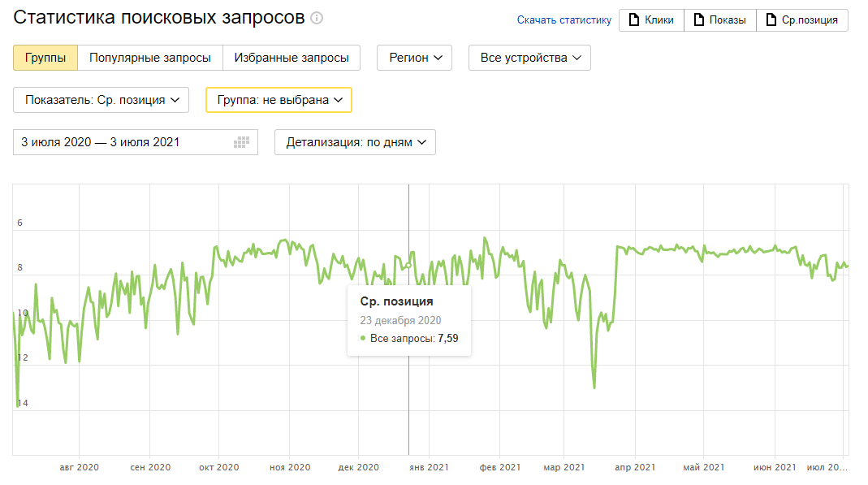Screen dimensions: 868x485
Task: Open the calendar grid icon in date field
Action: [x=241, y=142]
